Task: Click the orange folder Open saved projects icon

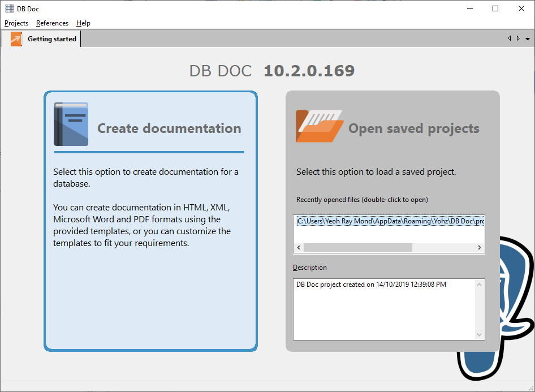Action: click(x=319, y=126)
